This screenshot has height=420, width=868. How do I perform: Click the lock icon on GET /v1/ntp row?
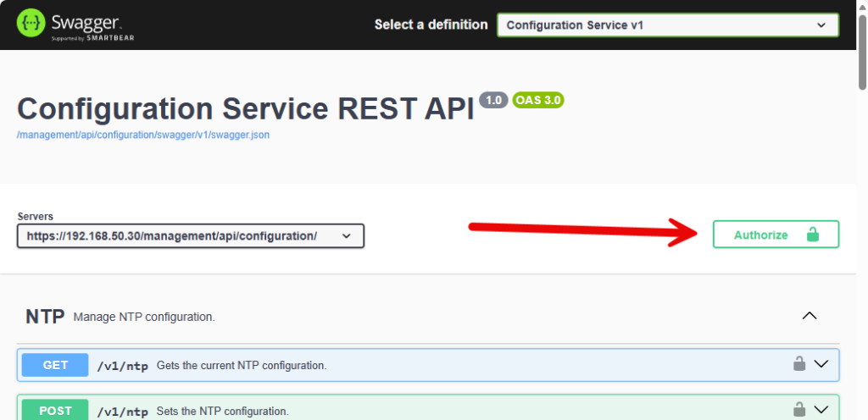798,364
